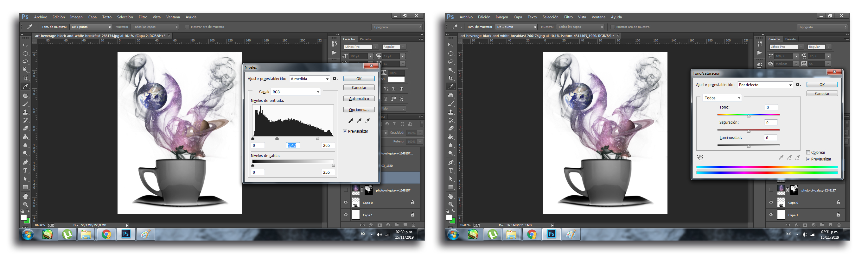Viewport: 868px width, 257px height.
Task: Select the Brush tool in the left window
Action: tap(25, 104)
